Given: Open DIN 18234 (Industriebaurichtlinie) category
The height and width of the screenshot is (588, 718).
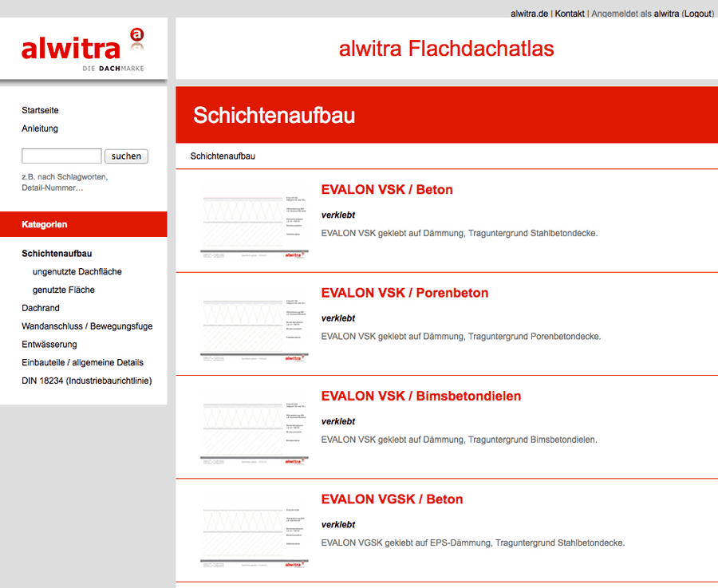Looking at the screenshot, I should [86, 381].
